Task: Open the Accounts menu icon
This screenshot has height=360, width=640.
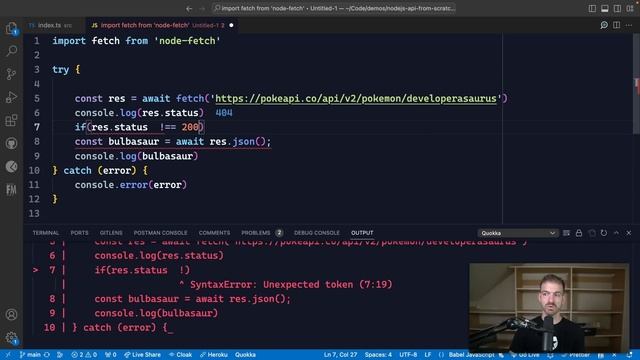Action: click(x=11, y=314)
